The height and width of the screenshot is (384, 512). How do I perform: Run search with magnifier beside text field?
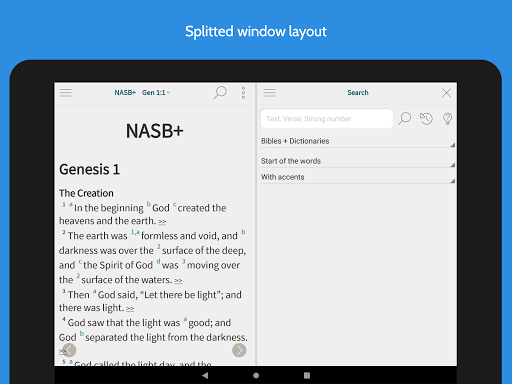pyautogui.click(x=404, y=119)
